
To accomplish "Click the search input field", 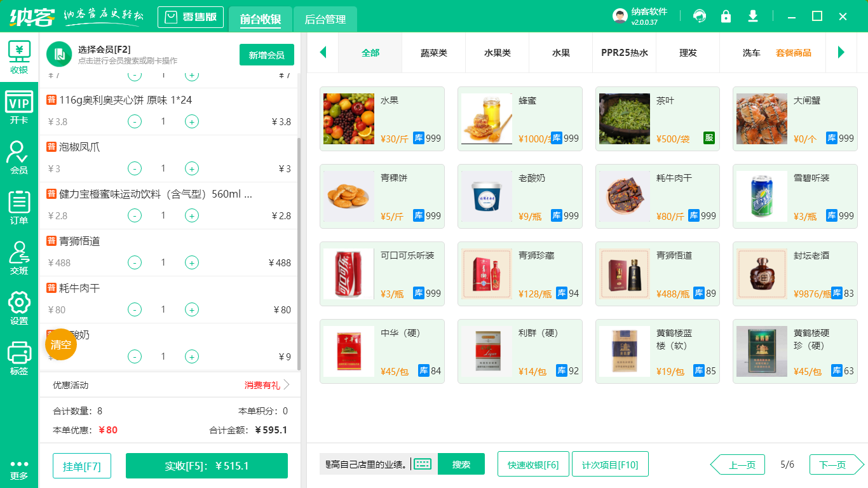I will point(365,464).
